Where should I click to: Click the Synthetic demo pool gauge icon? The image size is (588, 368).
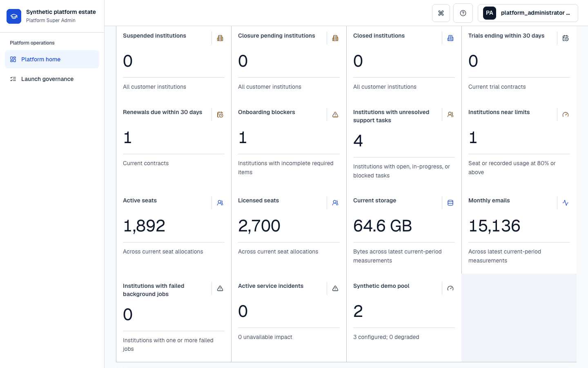tap(450, 288)
